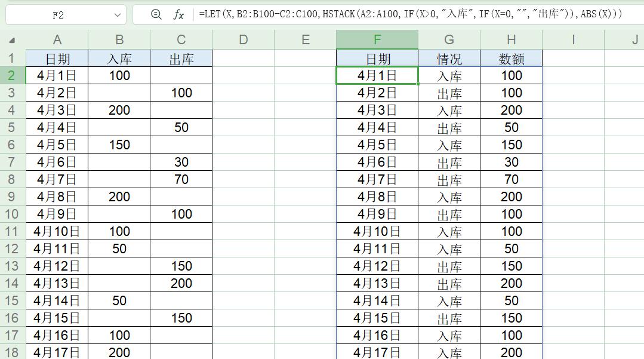Select cell C7 with value 30
Image resolution: width=644 pixels, height=359 pixels.
point(181,162)
